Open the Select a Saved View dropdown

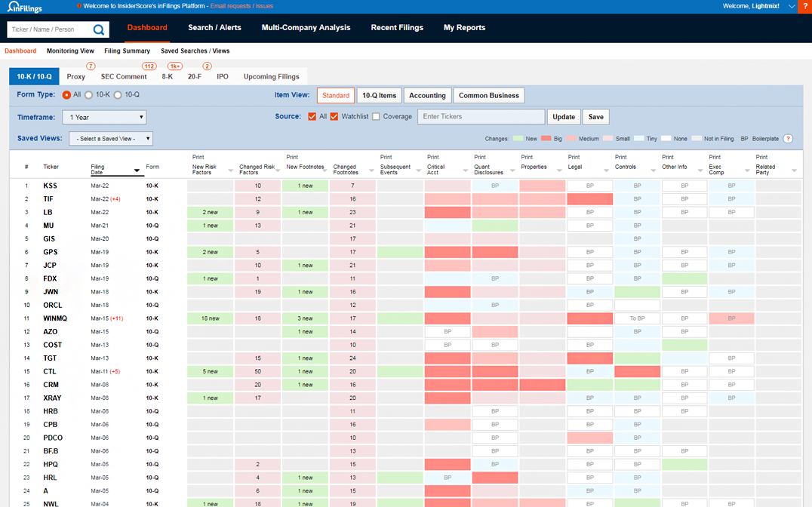(111, 139)
